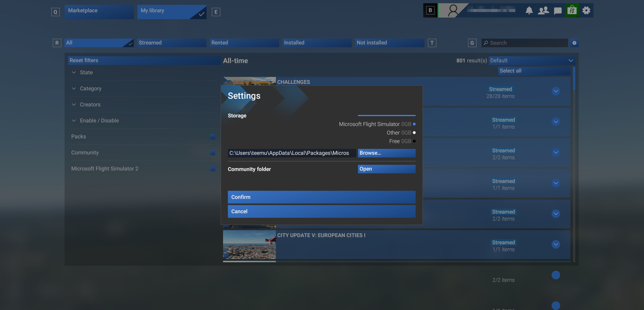Screen dimensions: 644x310
Task: Expand the State filter section
Action: coord(86,72)
